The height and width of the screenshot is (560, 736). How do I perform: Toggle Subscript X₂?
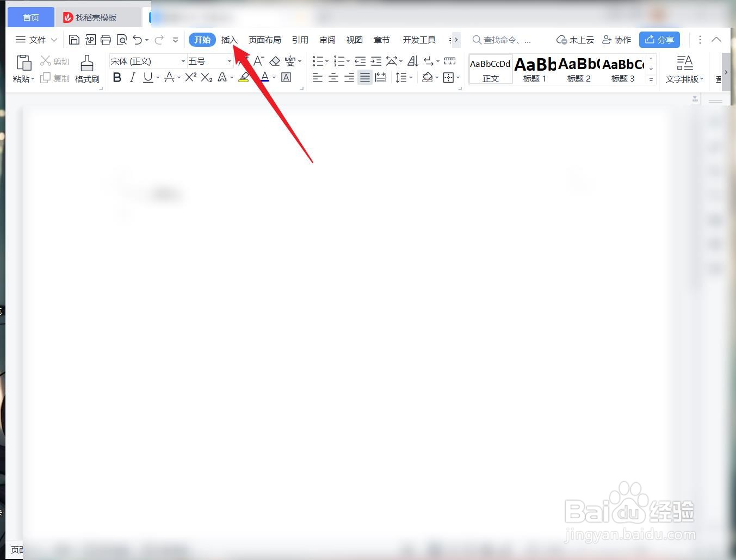[207, 78]
